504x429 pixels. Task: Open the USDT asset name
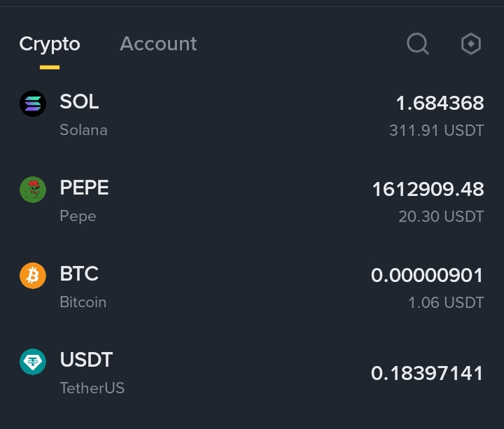pos(86,360)
